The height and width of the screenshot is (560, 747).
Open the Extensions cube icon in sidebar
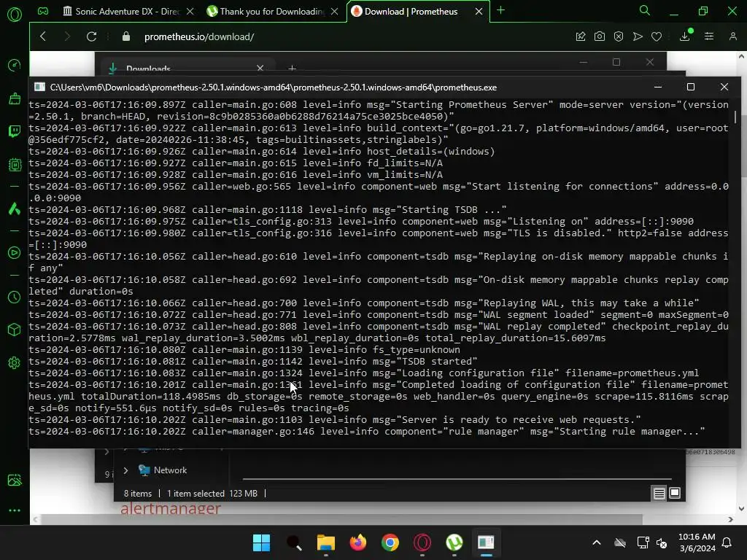pyautogui.click(x=15, y=330)
